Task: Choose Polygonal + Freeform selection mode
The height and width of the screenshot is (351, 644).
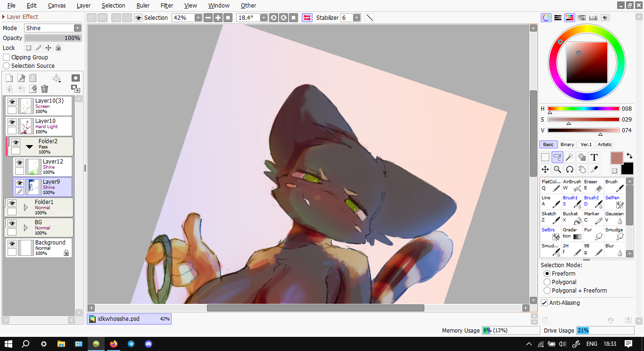Action: (547, 290)
